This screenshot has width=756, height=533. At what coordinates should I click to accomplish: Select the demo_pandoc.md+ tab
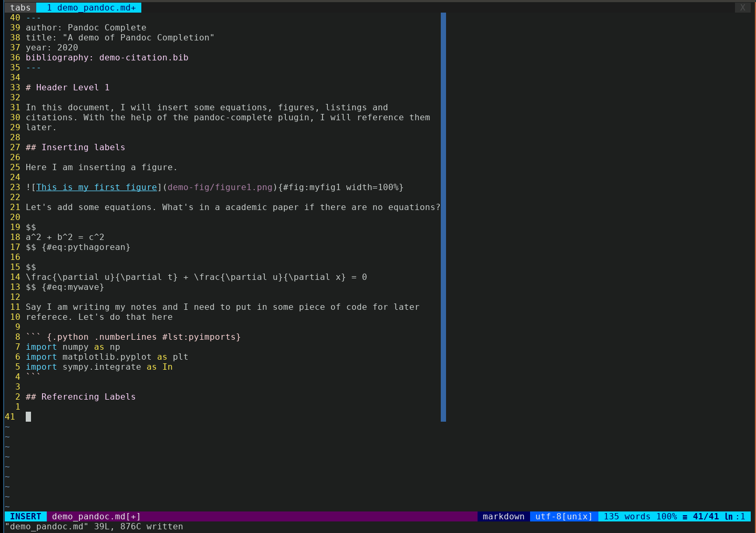pos(89,7)
